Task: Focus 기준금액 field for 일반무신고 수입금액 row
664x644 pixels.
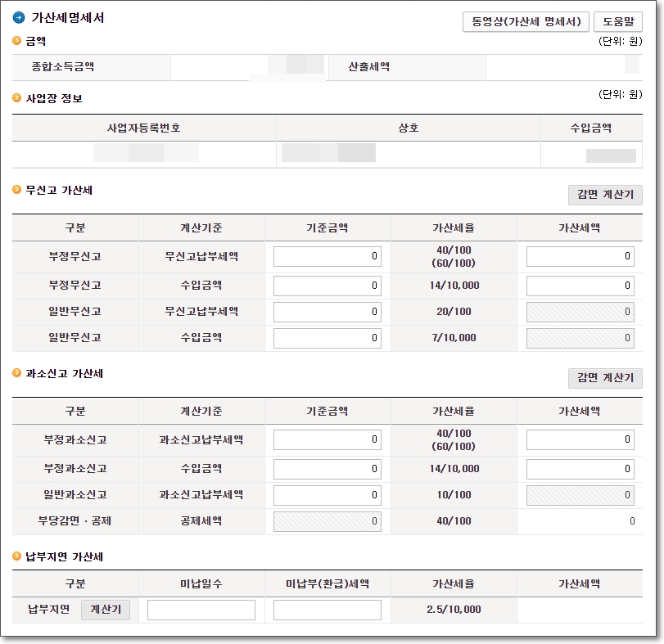Action: pos(327,338)
